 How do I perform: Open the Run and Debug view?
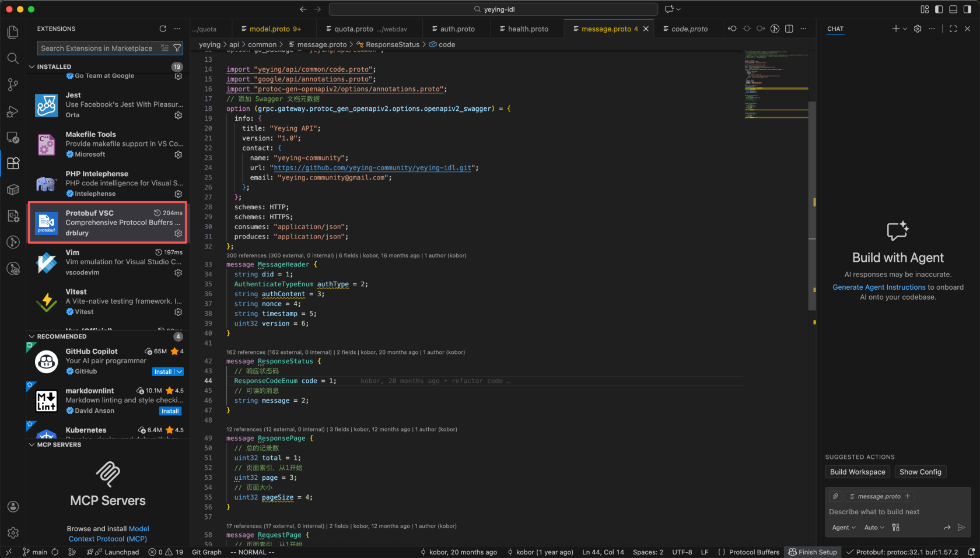pyautogui.click(x=13, y=111)
